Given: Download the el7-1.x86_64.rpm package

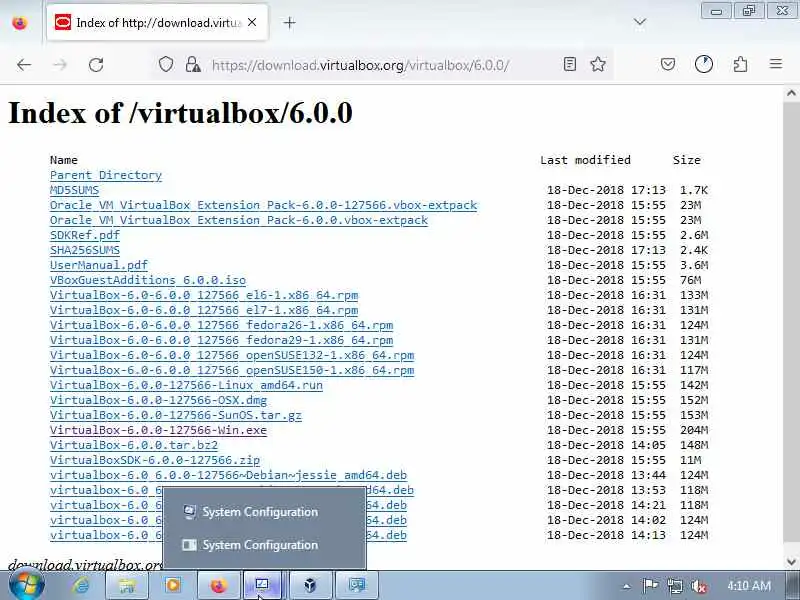Looking at the screenshot, I should point(204,310).
